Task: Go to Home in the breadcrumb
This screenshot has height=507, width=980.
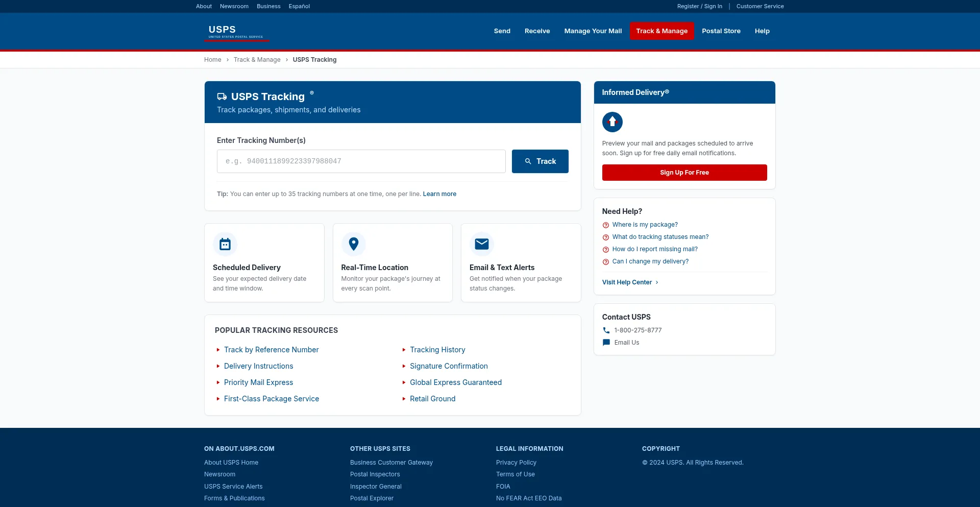Action: click(213, 60)
